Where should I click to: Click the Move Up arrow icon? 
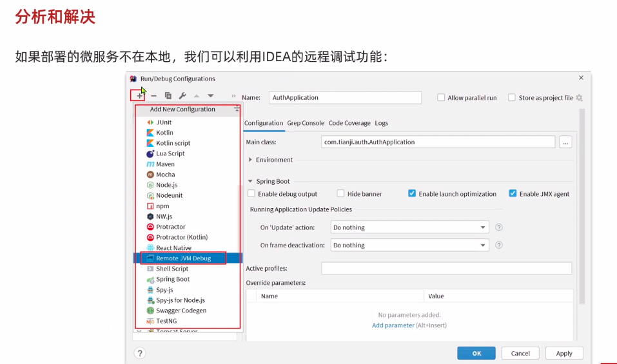(197, 95)
